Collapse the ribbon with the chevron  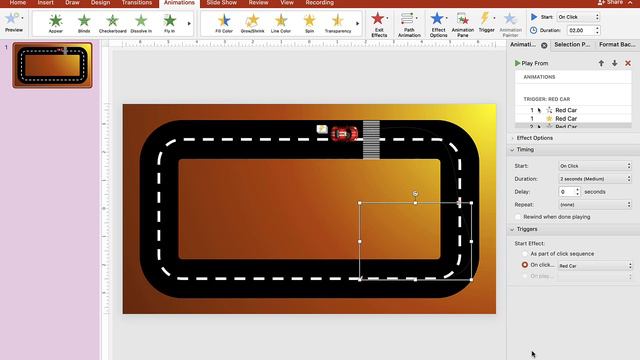631,2
